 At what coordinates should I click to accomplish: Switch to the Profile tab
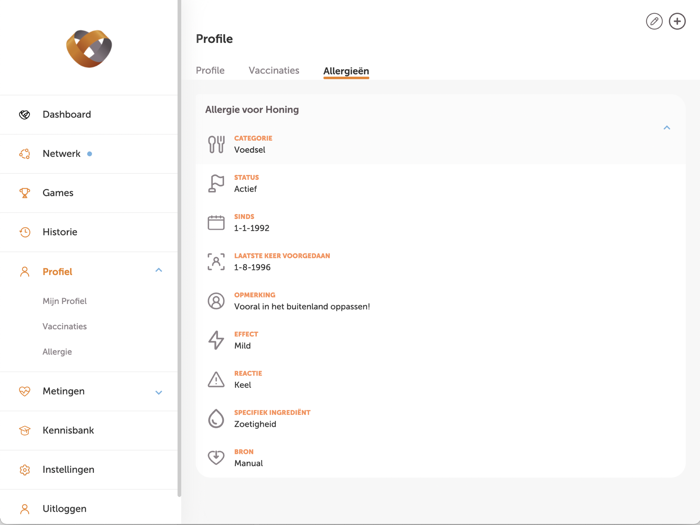[x=210, y=71]
